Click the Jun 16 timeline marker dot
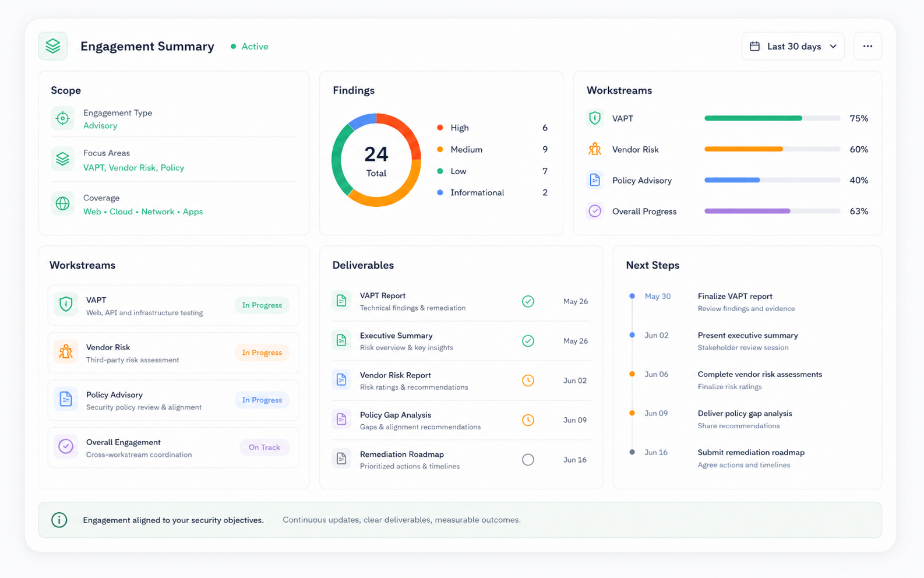This screenshot has height=578, width=924. (x=632, y=452)
